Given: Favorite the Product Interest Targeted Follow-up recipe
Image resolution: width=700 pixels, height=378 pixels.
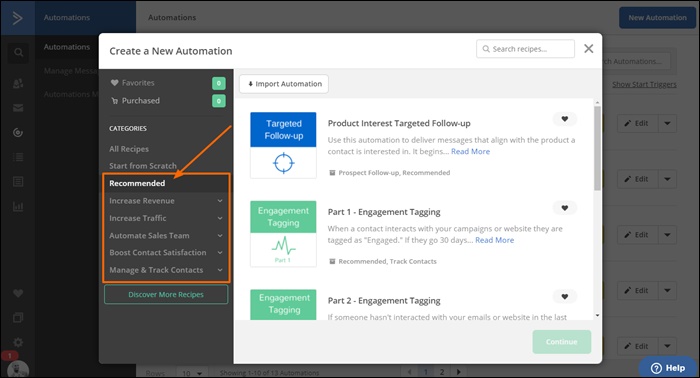Looking at the screenshot, I should tap(565, 119).
